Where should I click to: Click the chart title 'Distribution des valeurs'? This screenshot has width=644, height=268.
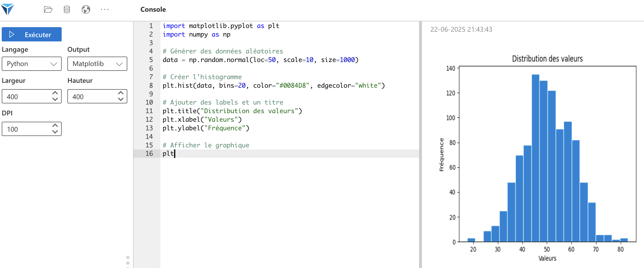[547, 59]
